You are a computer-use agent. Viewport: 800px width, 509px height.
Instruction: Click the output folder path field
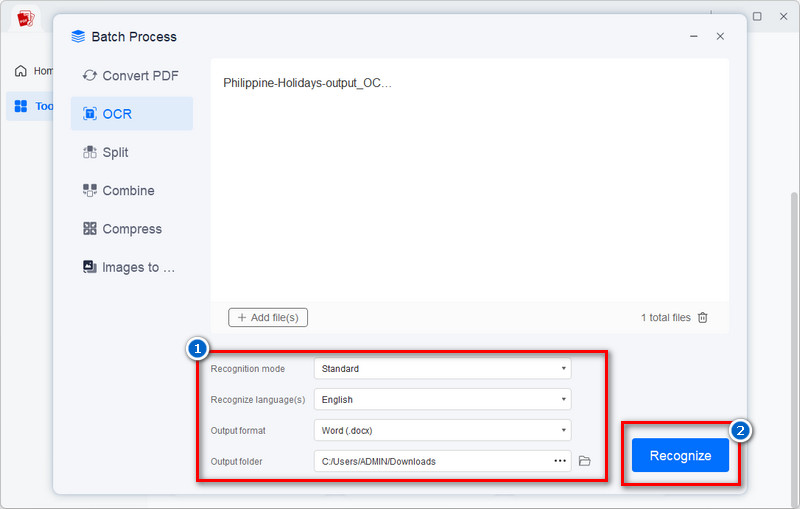tap(430, 461)
